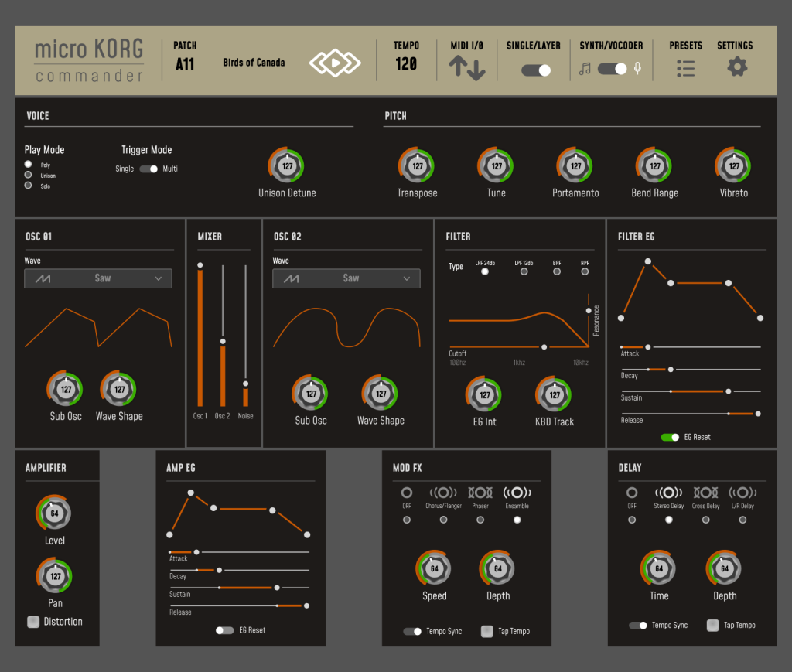Click the Amplifier Pan knob
Viewport: 792px width, 672px height.
point(55,575)
